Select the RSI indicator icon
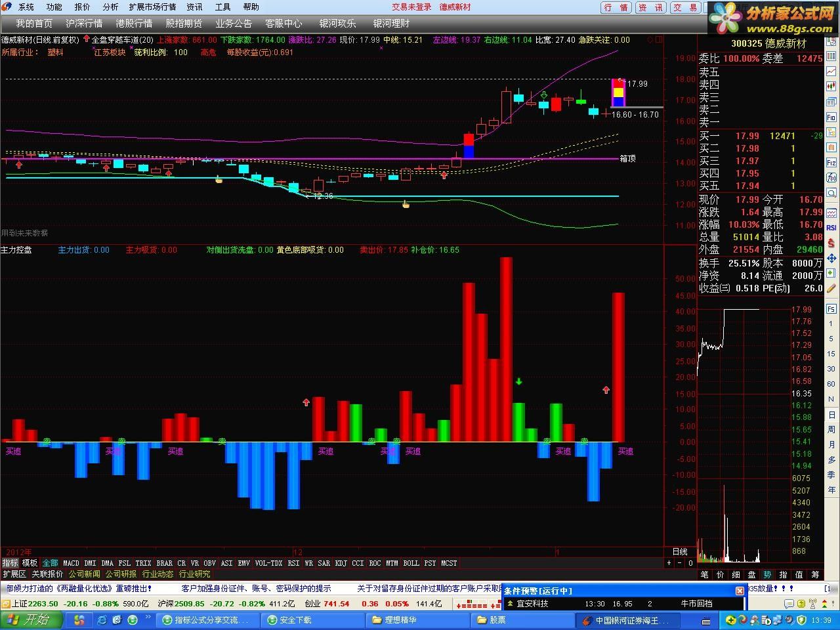This screenshot has height=630, width=840. click(x=831, y=226)
